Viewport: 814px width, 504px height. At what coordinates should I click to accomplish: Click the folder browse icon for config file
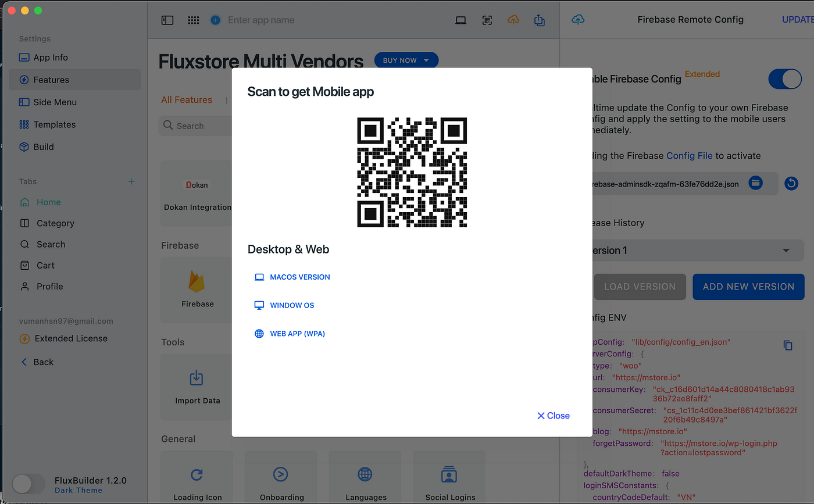point(755,183)
